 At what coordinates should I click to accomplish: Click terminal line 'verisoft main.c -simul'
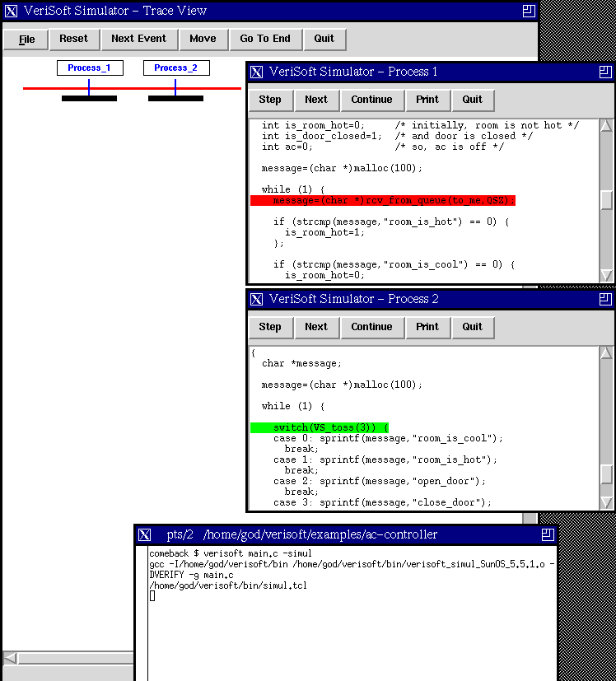[231, 553]
